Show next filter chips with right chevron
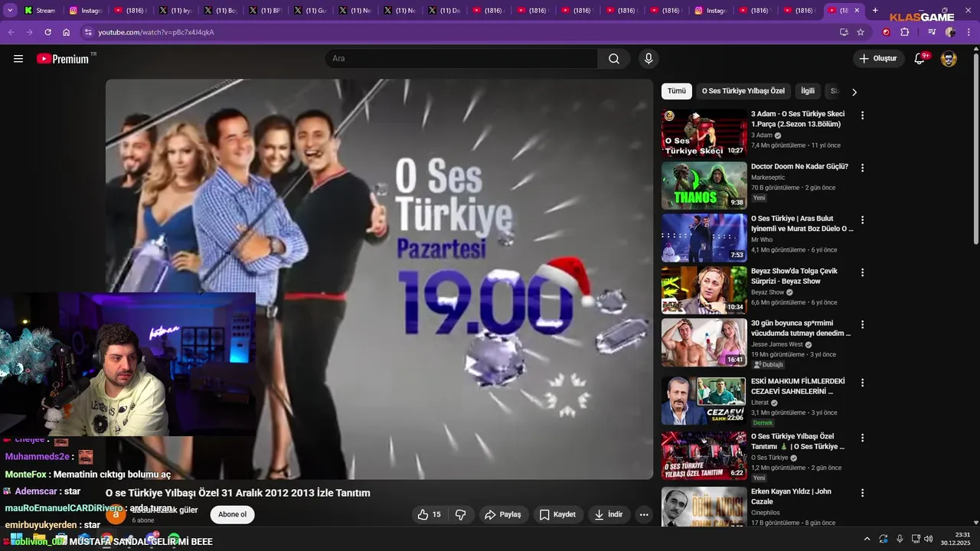This screenshot has height=551, width=980. click(x=854, y=92)
